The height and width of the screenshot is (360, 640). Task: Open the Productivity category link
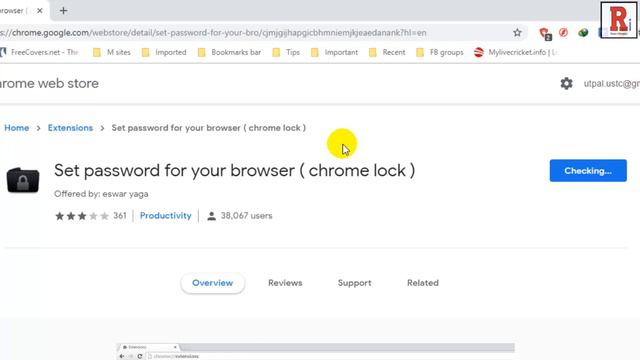[166, 216]
